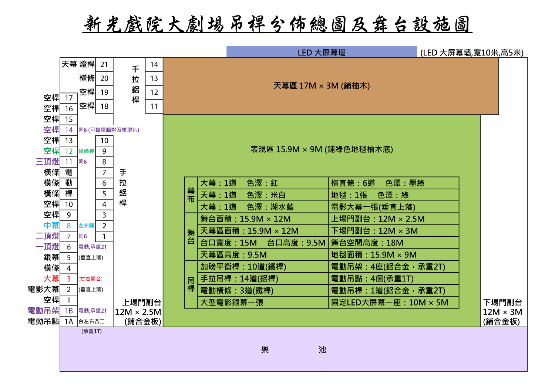555x392 pixels.
Task: Click table cell 固定LED大屏幕一座:10M × 5M
Action: point(394,303)
